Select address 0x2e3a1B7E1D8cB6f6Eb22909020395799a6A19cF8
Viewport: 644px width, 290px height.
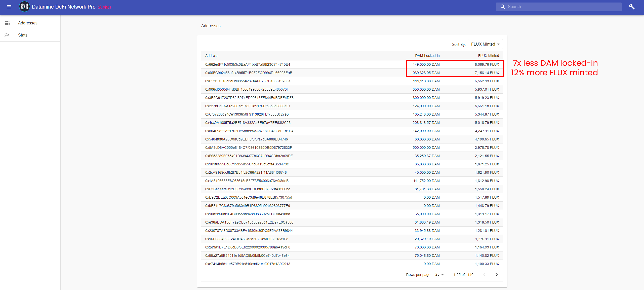pyautogui.click(x=248, y=247)
